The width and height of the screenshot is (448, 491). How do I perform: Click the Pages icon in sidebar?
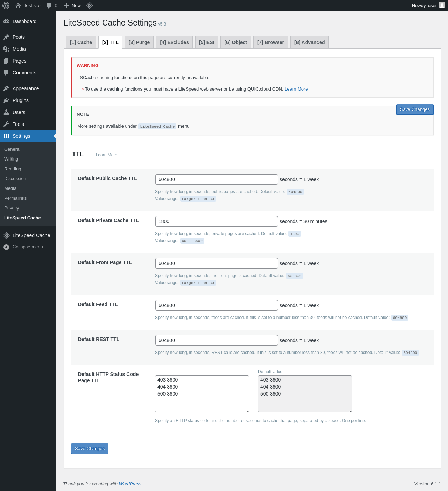click(6, 61)
